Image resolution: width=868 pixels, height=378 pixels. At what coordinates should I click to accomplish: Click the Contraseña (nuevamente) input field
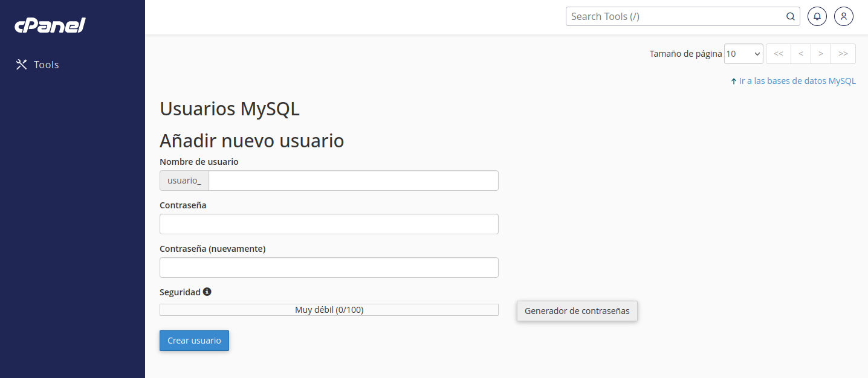click(329, 267)
